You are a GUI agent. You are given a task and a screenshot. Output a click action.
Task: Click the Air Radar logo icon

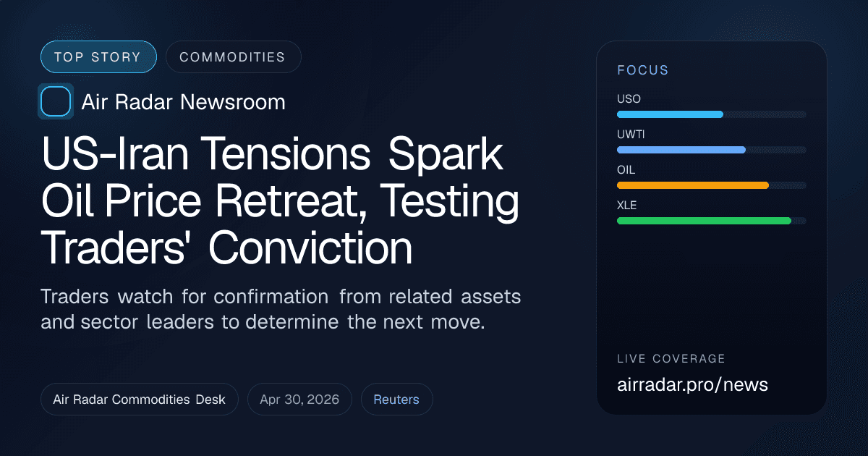point(56,101)
